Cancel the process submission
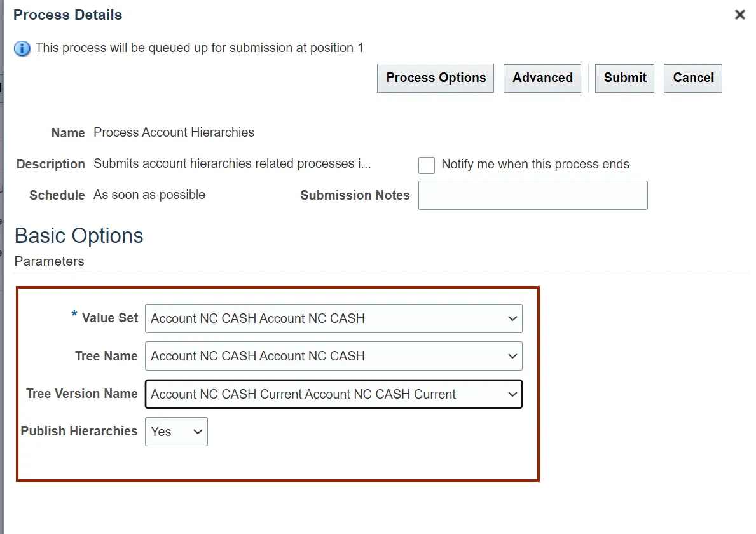The width and height of the screenshot is (756, 534). click(693, 78)
